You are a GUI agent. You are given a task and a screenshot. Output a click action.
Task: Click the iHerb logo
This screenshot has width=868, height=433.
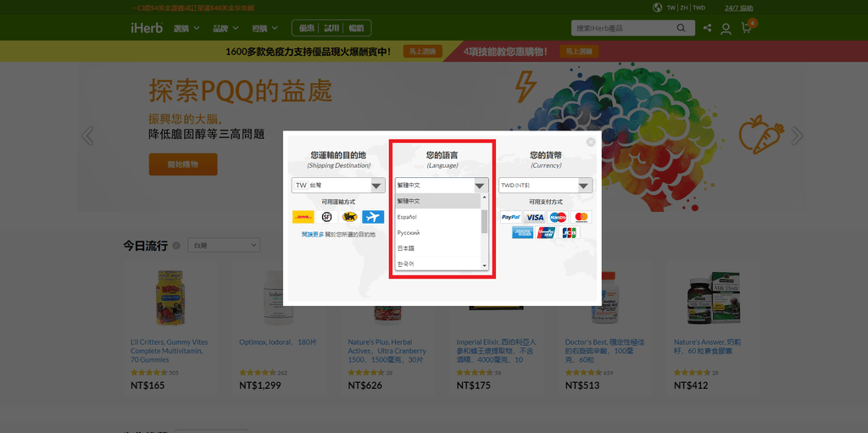coord(147,28)
